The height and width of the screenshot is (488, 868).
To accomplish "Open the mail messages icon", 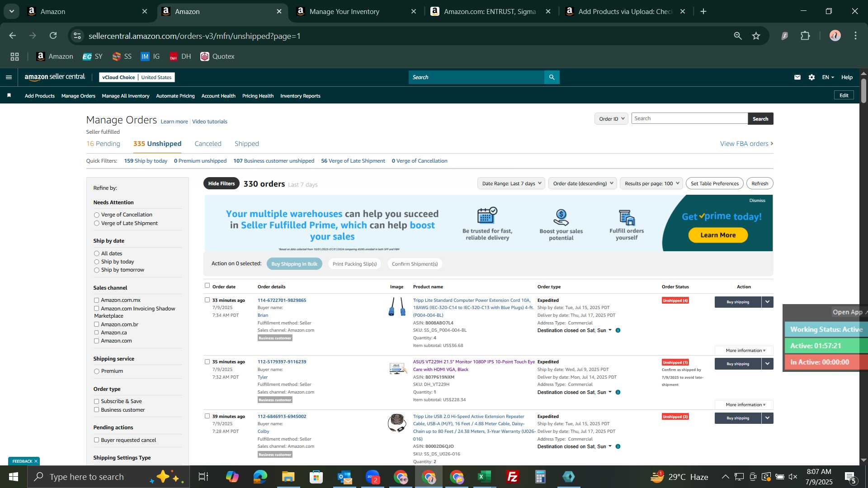I will coord(797,77).
